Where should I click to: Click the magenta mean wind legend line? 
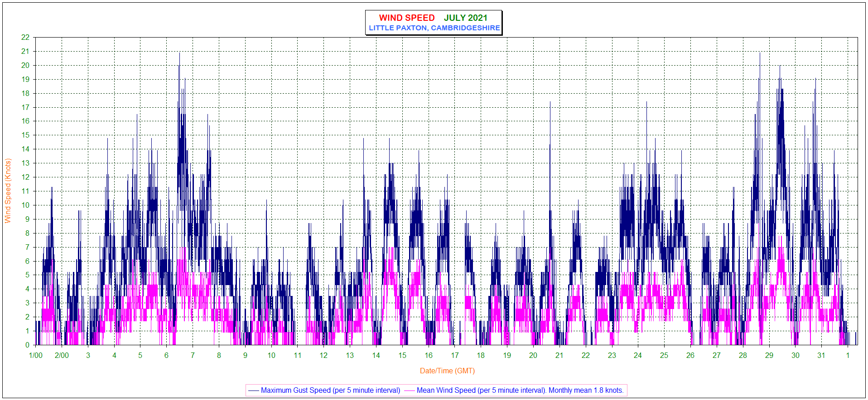[409, 390]
